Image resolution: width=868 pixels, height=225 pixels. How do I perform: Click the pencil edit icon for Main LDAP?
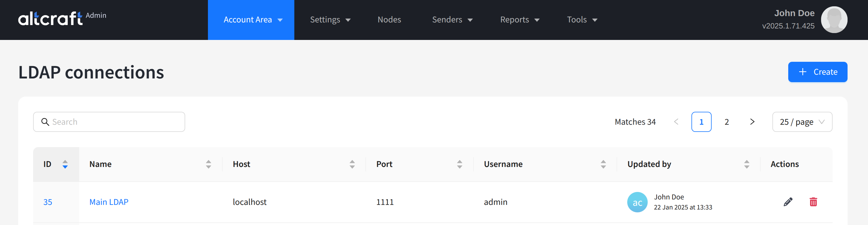click(x=788, y=202)
